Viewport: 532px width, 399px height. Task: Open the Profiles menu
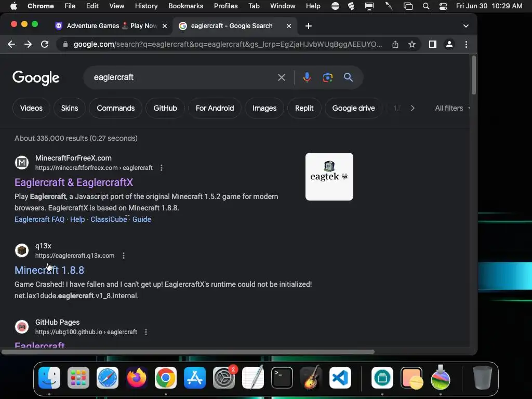coord(225,6)
